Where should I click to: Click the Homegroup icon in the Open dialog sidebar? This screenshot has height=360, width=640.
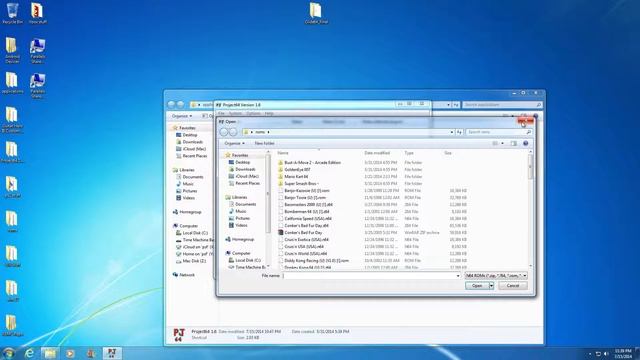click(228, 239)
